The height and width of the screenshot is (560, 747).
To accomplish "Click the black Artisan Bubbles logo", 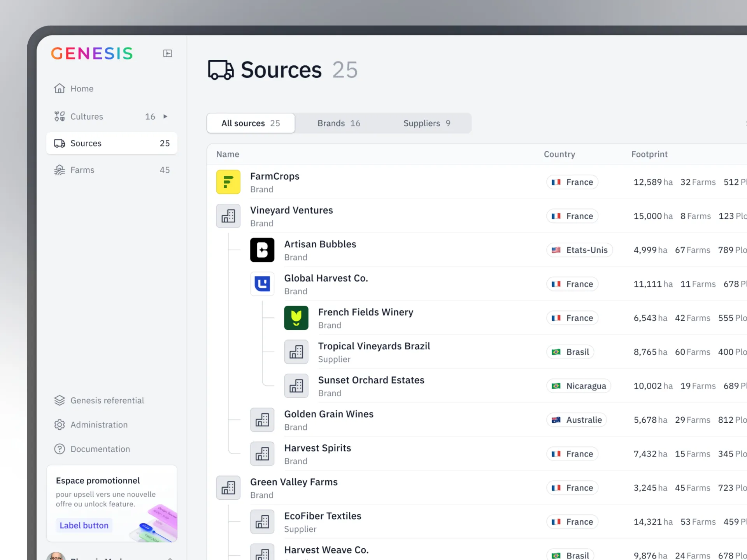I will [x=262, y=250].
